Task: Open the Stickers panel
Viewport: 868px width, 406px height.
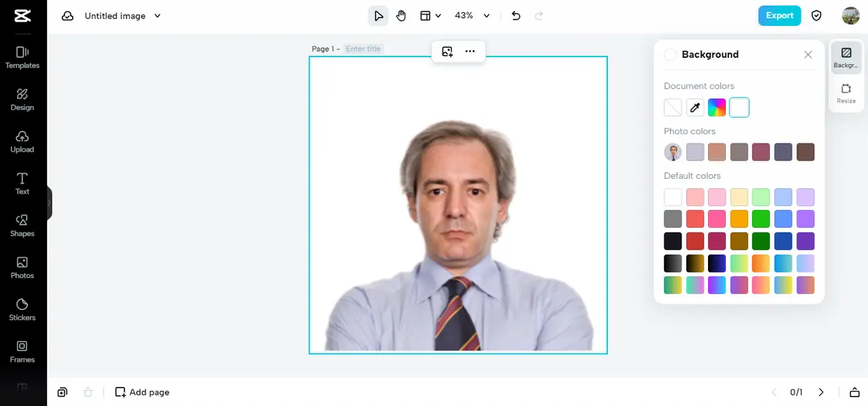Action: click(22, 310)
